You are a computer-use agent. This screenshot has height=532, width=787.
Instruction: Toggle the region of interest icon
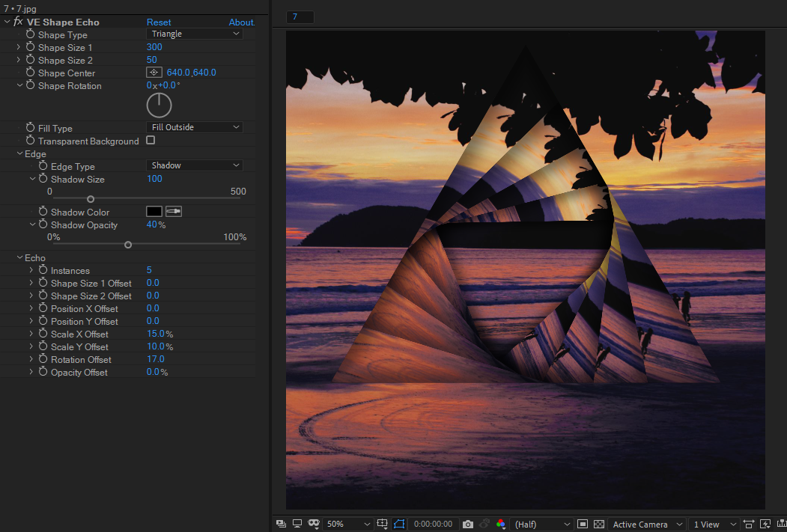(583, 525)
